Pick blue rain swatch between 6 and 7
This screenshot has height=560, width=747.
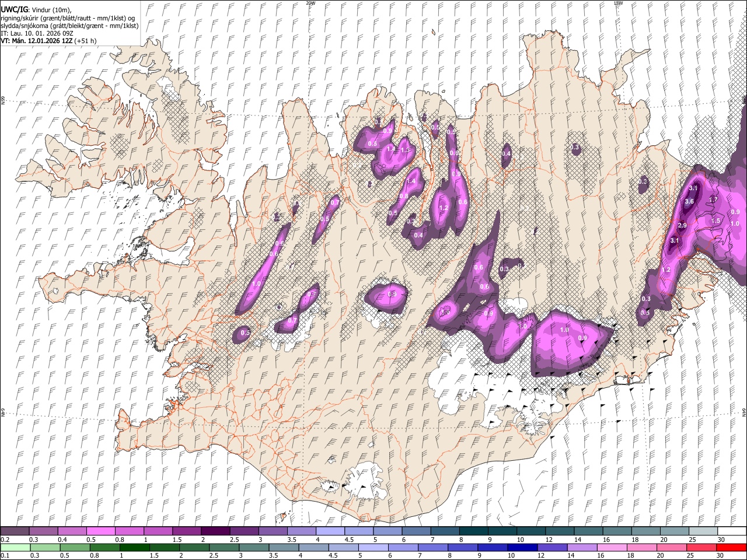(x=403, y=548)
